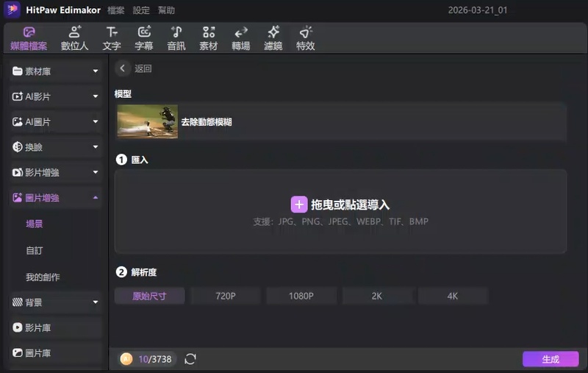Open the 特效 effects tool

(305, 38)
